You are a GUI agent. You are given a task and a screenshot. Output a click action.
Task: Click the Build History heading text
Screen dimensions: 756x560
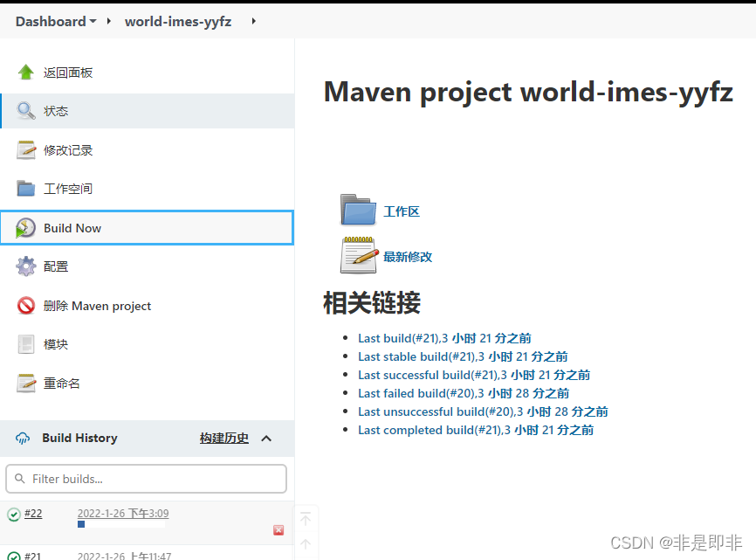(x=79, y=438)
